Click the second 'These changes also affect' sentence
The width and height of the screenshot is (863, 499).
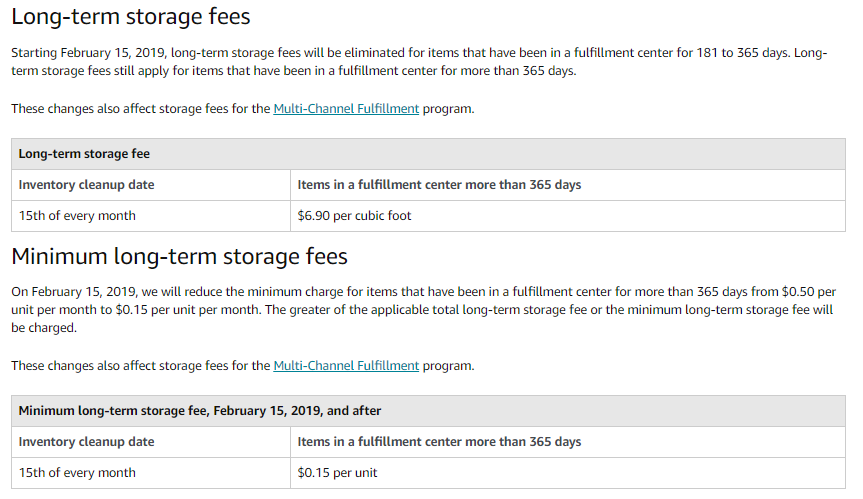point(243,366)
